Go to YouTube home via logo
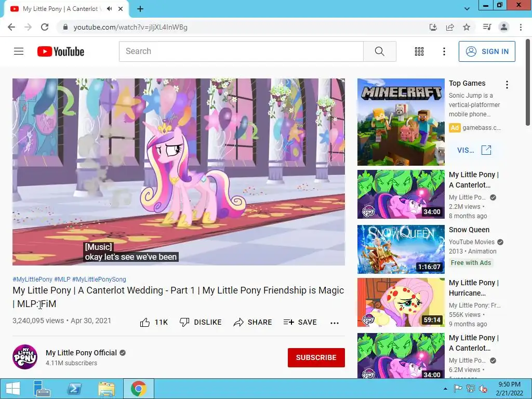532x399 pixels. pyautogui.click(x=61, y=51)
